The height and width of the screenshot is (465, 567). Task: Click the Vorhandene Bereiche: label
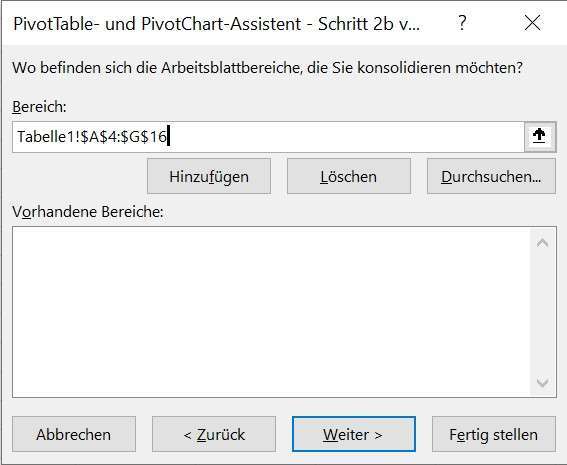click(x=88, y=212)
